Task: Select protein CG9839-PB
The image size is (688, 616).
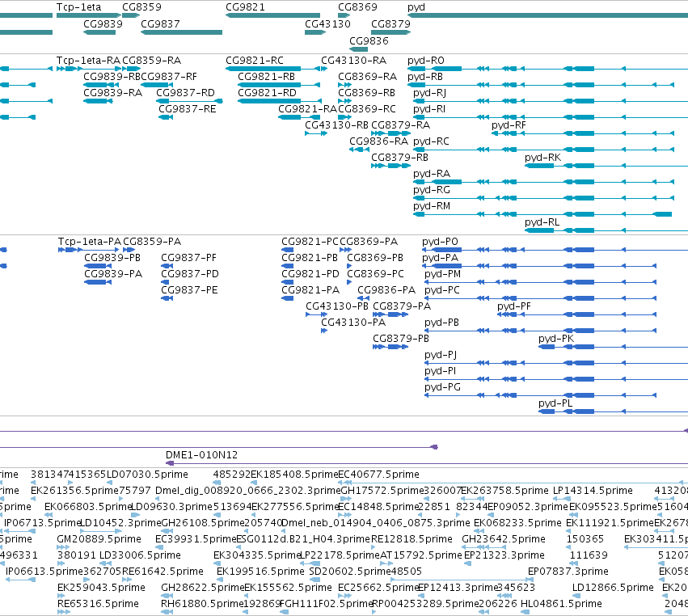Action: pos(112,258)
